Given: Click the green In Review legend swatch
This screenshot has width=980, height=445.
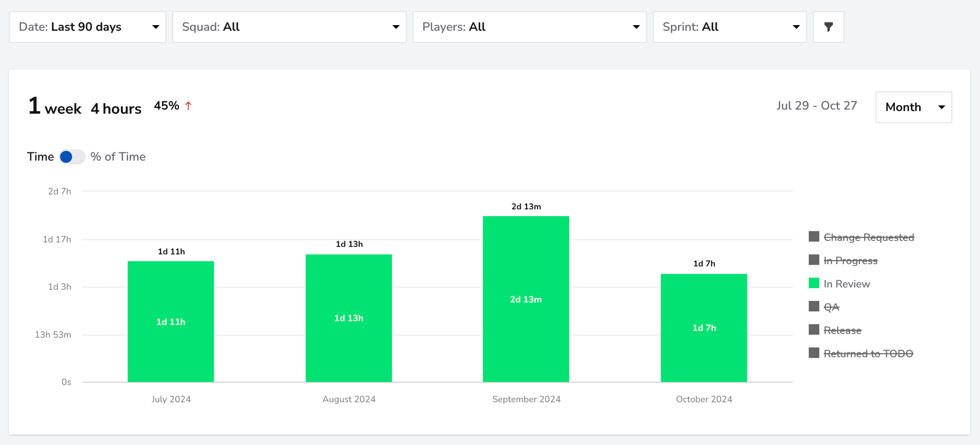Looking at the screenshot, I should click(x=814, y=283).
